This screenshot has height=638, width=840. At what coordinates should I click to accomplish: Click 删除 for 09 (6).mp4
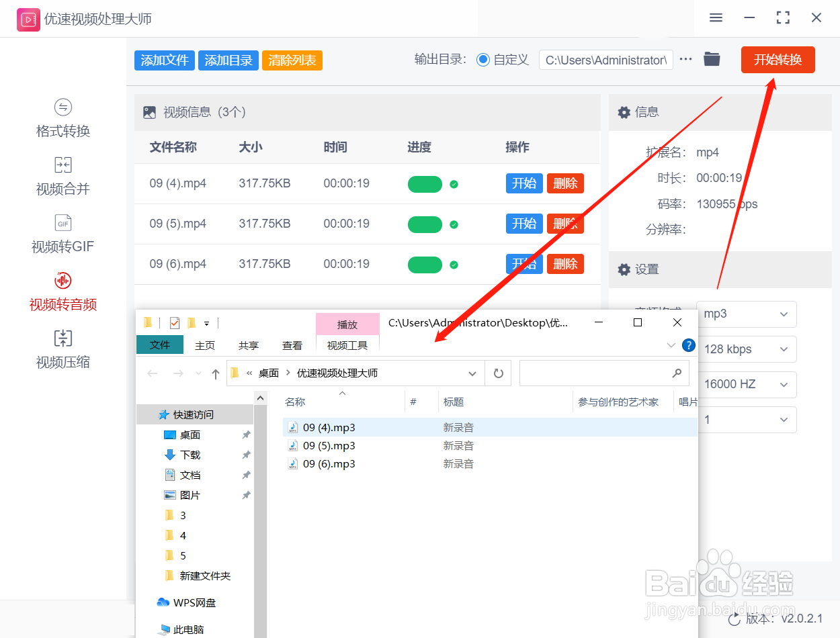point(565,264)
